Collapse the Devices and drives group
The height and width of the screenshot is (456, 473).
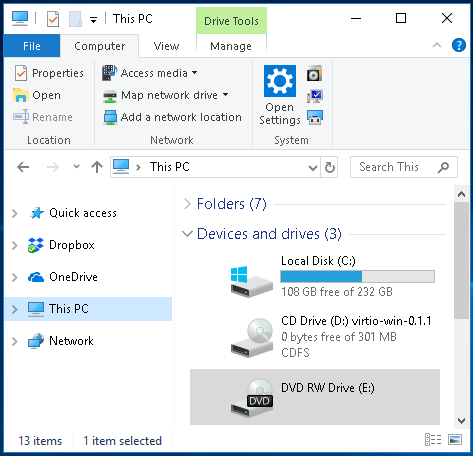coord(187,234)
